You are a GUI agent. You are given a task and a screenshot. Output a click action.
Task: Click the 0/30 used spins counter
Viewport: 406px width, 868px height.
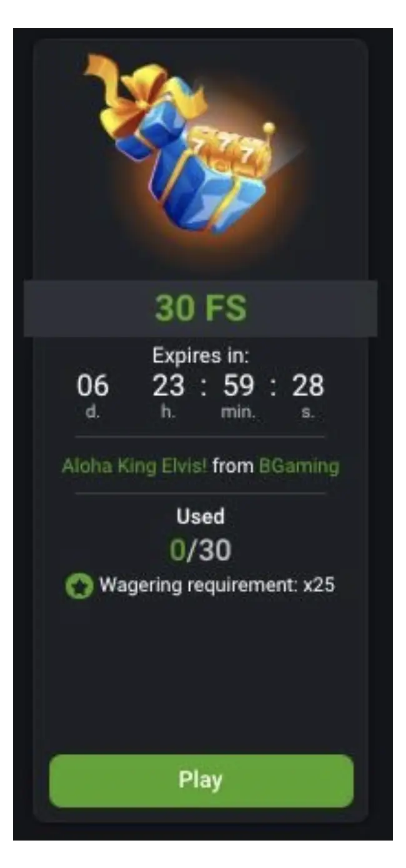(x=201, y=550)
